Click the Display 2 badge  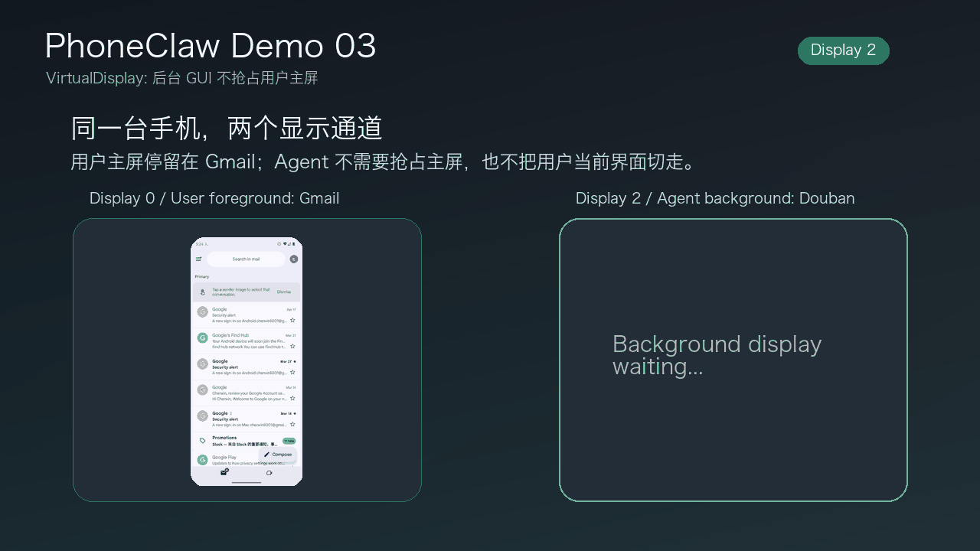844,51
